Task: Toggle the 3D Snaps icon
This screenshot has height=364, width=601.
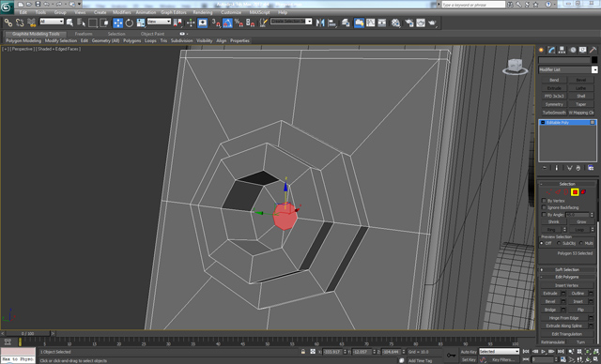Action: pos(216,23)
